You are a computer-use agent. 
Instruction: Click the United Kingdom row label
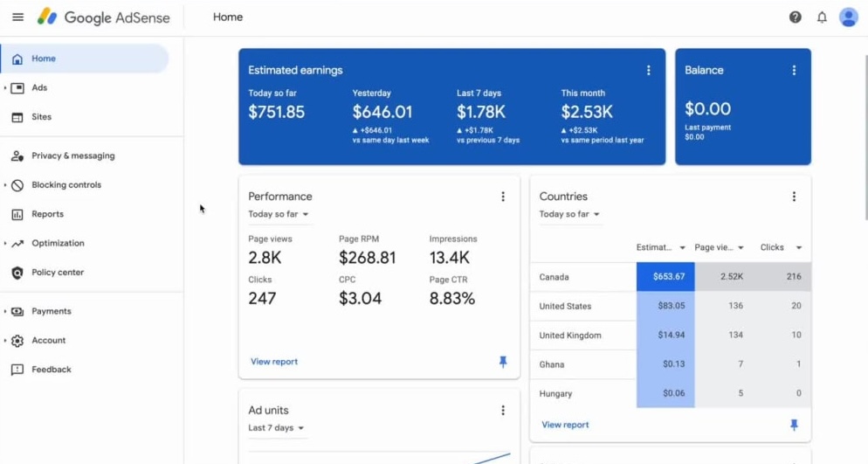click(570, 336)
